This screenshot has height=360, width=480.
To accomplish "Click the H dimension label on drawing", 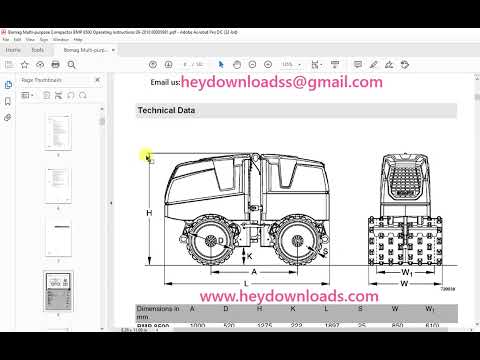I will point(149,213).
